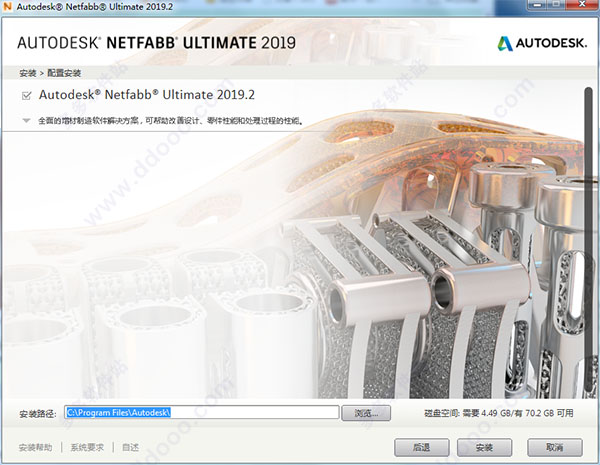Click the AUTODESK NETFABB ULTIMATE 2019 heading
Image resolution: width=600 pixels, height=465 pixels.
[x=157, y=42]
